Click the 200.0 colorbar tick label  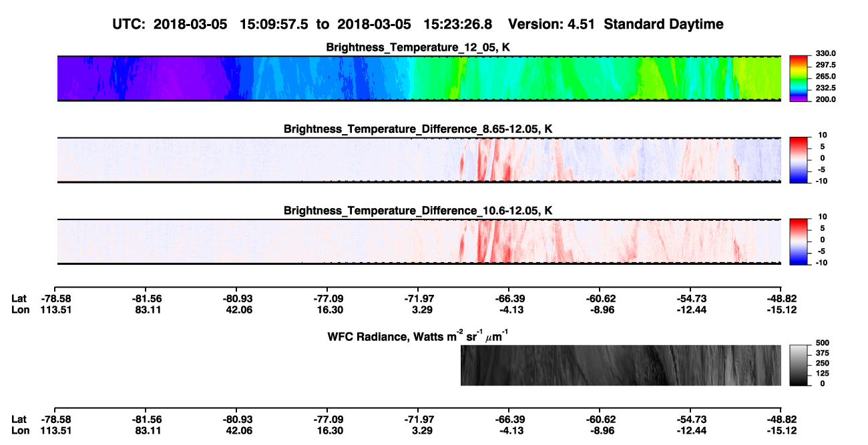coord(826,99)
